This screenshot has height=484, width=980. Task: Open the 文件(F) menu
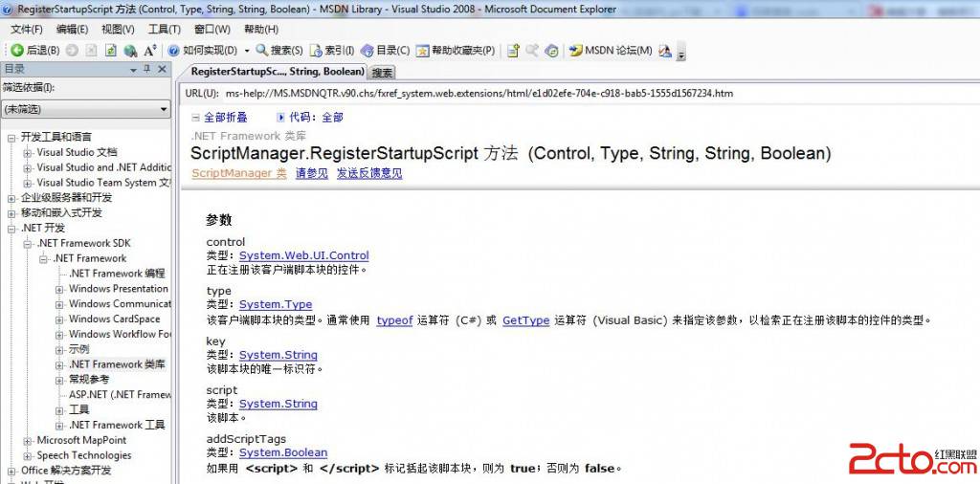tap(26, 30)
